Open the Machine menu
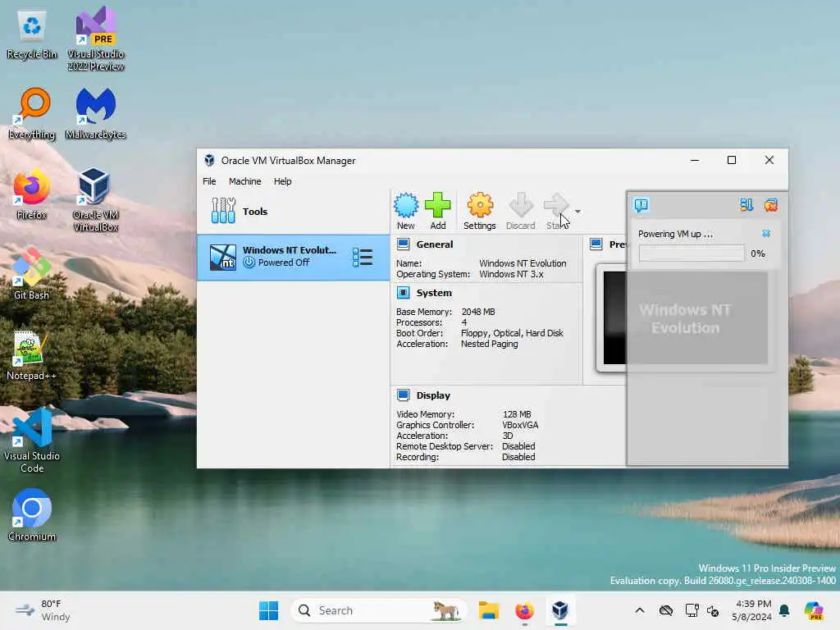This screenshot has width=840, height=630. pyautogui.click(x=244, y=181)
